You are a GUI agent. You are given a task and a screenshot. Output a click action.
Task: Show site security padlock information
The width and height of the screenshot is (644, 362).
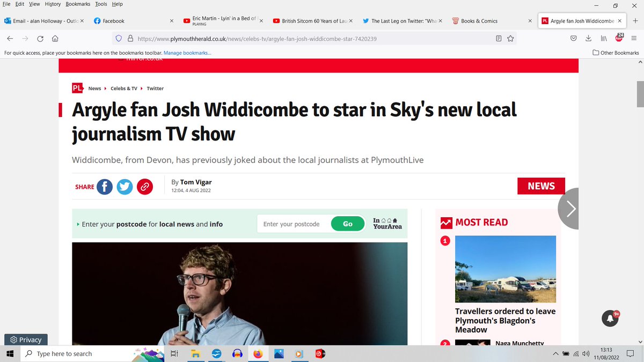point(129,39)
